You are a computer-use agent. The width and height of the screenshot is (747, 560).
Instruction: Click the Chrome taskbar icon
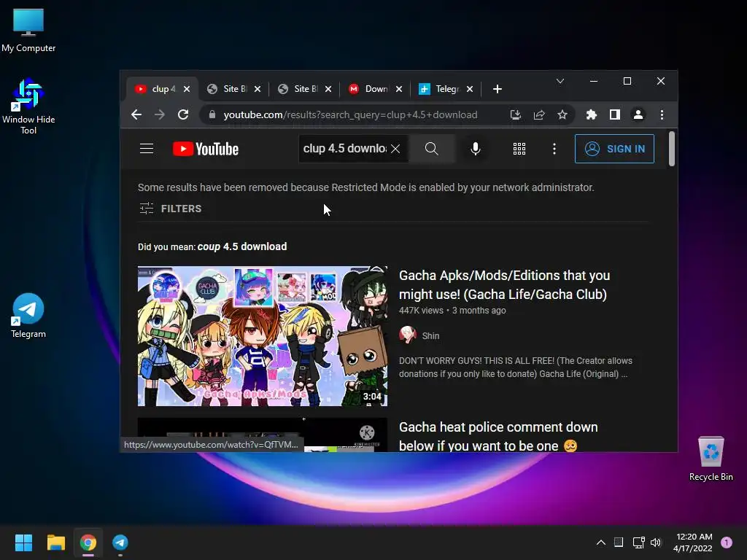(88, 542)
